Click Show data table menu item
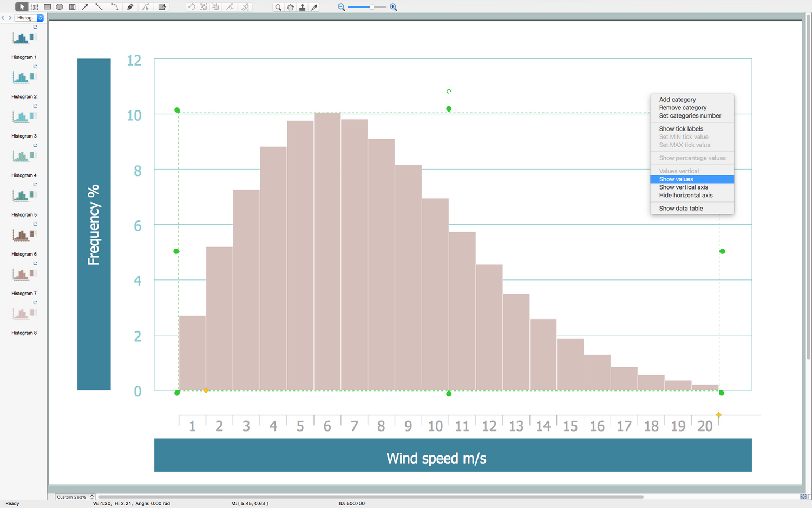Image resolution: width=812 pixels, height=508 pixels. tap(681, 209)
